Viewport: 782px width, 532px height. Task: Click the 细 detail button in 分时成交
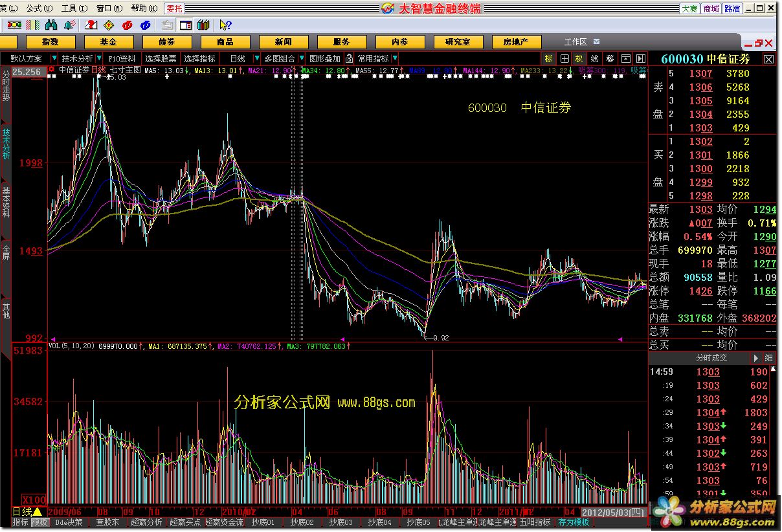coord(768,358)
